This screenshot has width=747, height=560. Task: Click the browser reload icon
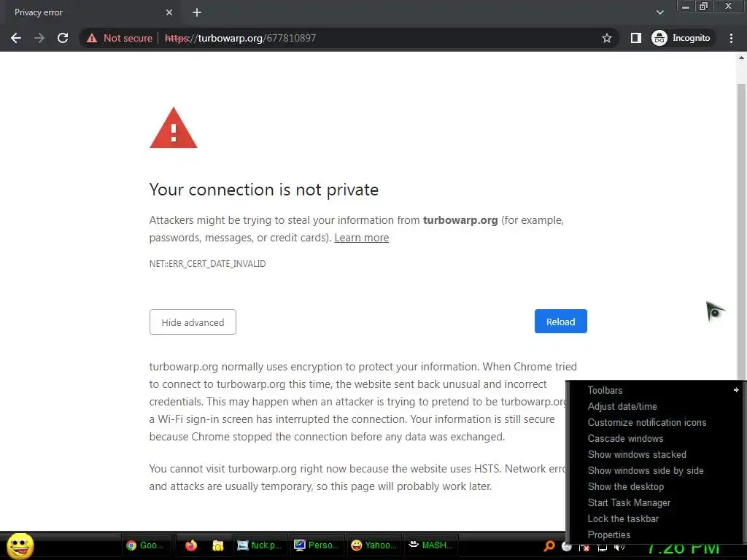[x=63, y=38]
